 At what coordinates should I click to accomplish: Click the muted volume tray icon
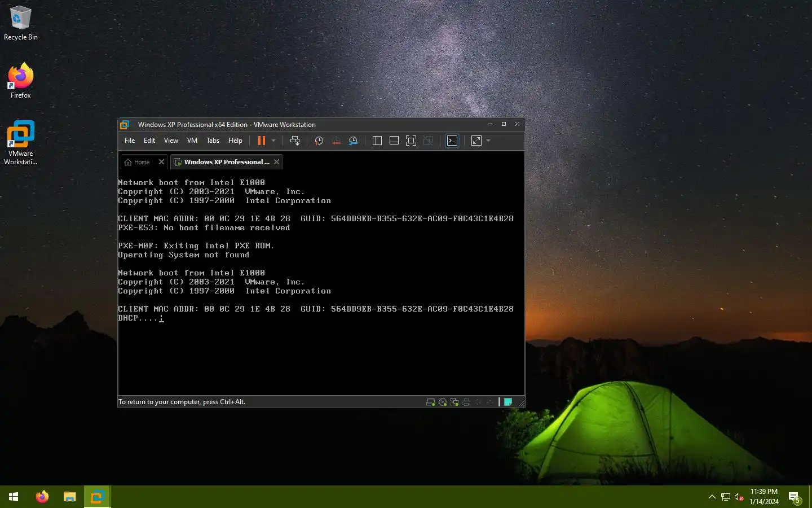[739, 497]
